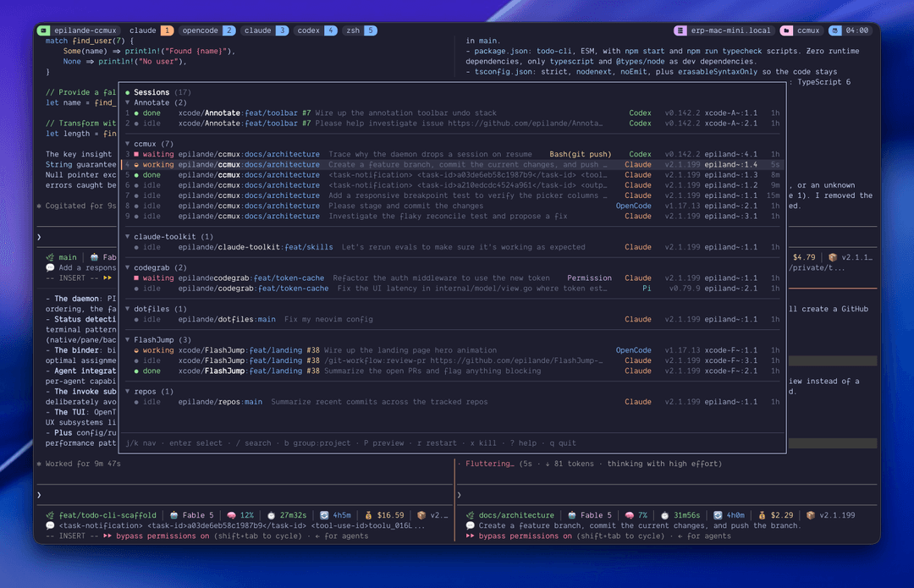Viewport: 914px width, 588px height.
Task: Click the 'Bash(git push)' pending action text
Action: 580,155
